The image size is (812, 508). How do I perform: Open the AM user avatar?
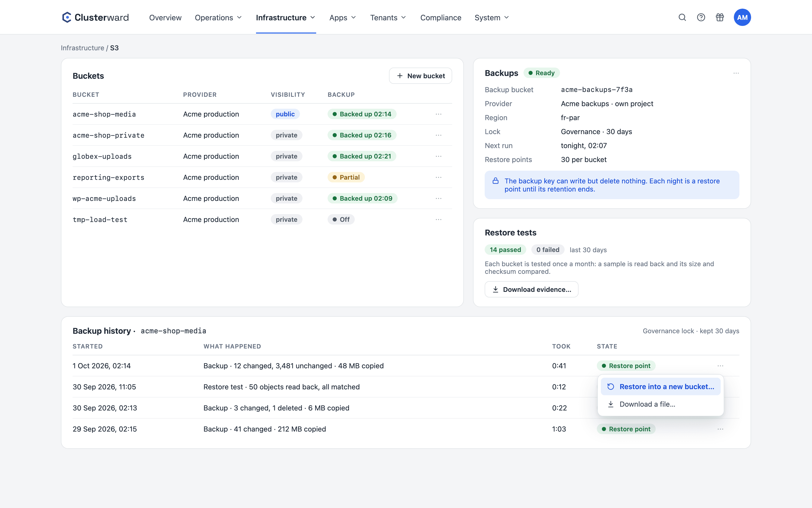[x=742, y=18]
